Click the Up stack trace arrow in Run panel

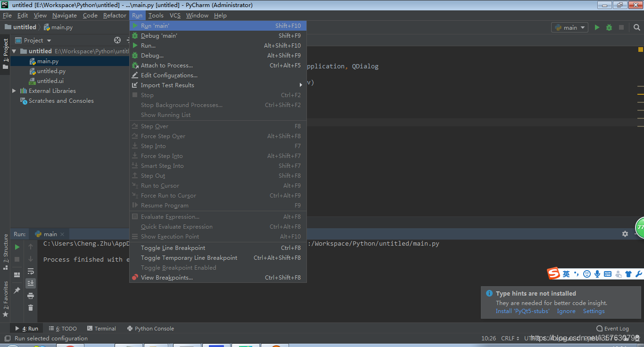click(31, 247)
